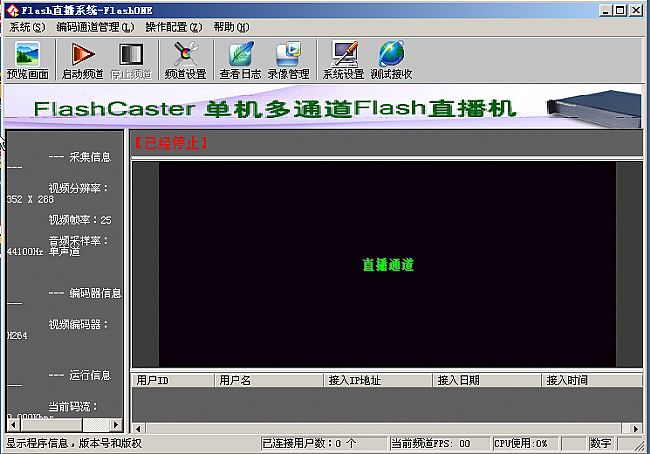Click the 预览画面 preview icon
This screenshot has height=454, width=650.
point(27,60)
